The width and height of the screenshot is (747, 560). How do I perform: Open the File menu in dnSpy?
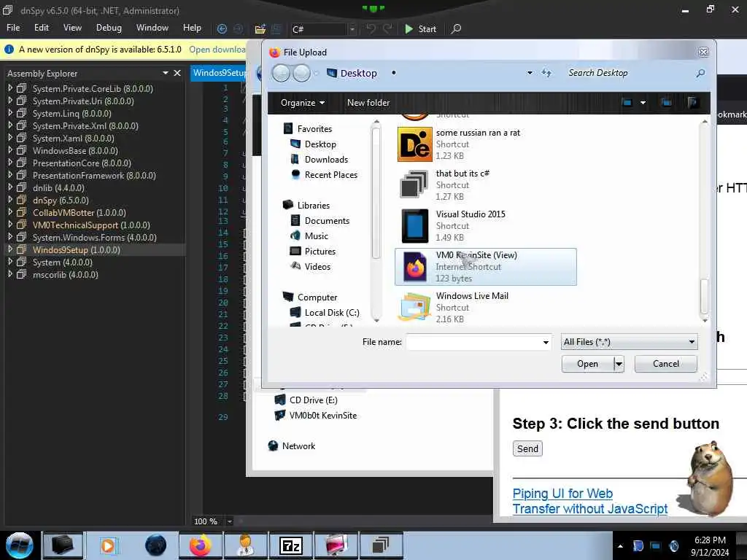pyautogui.click(x=13, y=28)
